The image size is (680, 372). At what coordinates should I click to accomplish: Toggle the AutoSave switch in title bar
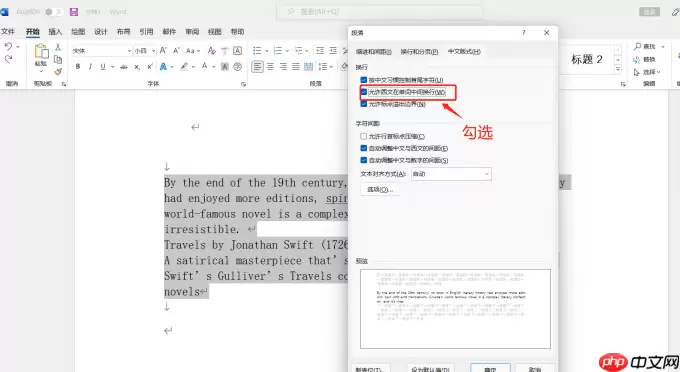(53, 12)
